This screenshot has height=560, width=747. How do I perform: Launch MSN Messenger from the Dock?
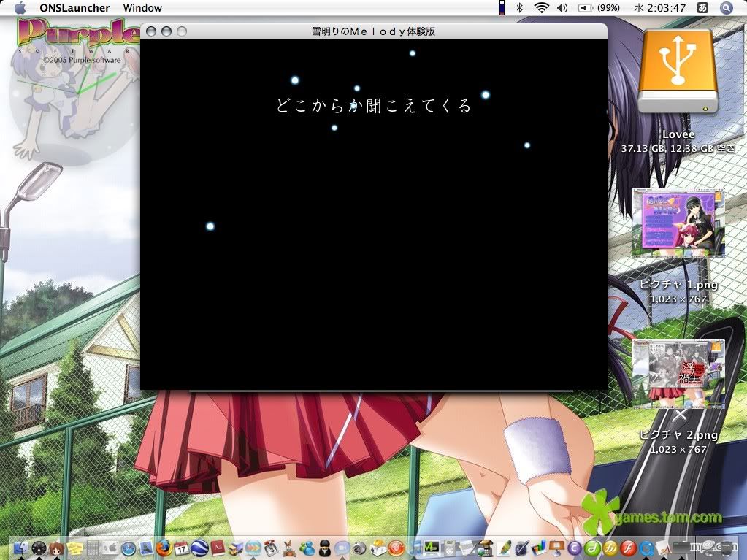(x=307, y=548)
